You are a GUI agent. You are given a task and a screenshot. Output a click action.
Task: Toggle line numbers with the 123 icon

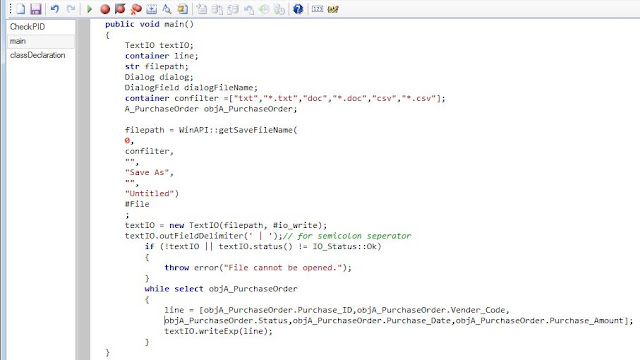(x=317, y=9)
